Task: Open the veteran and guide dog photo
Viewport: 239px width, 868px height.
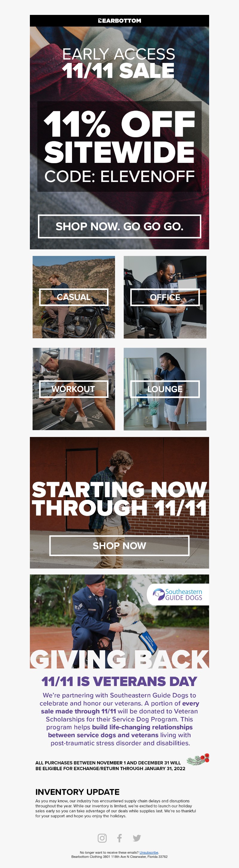Action: pyautogui.click(x=119, y=621)
